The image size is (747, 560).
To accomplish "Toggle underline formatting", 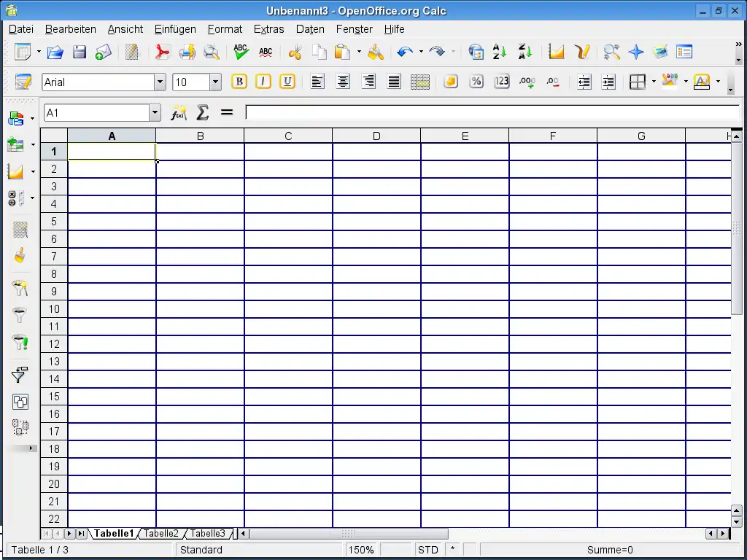I will (287, 82).
